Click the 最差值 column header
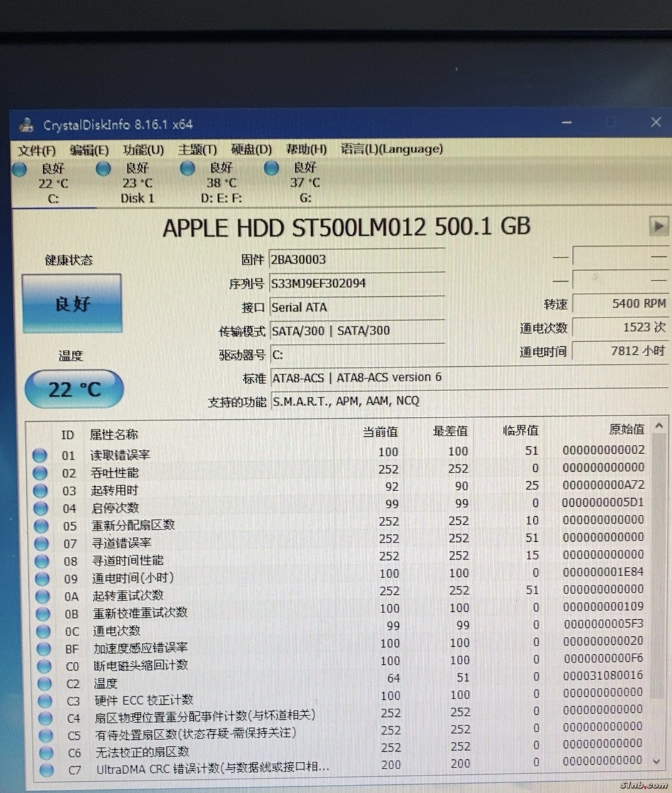The width and height of the screenshot is (672, 793). [450, 431]
